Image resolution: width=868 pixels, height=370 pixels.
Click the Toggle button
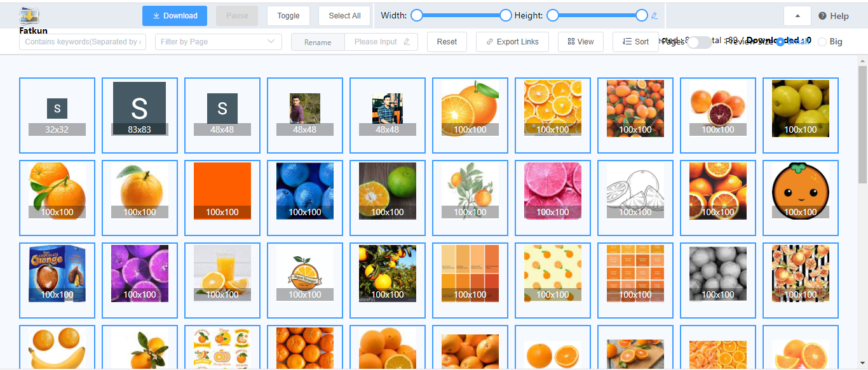point(288,16)
